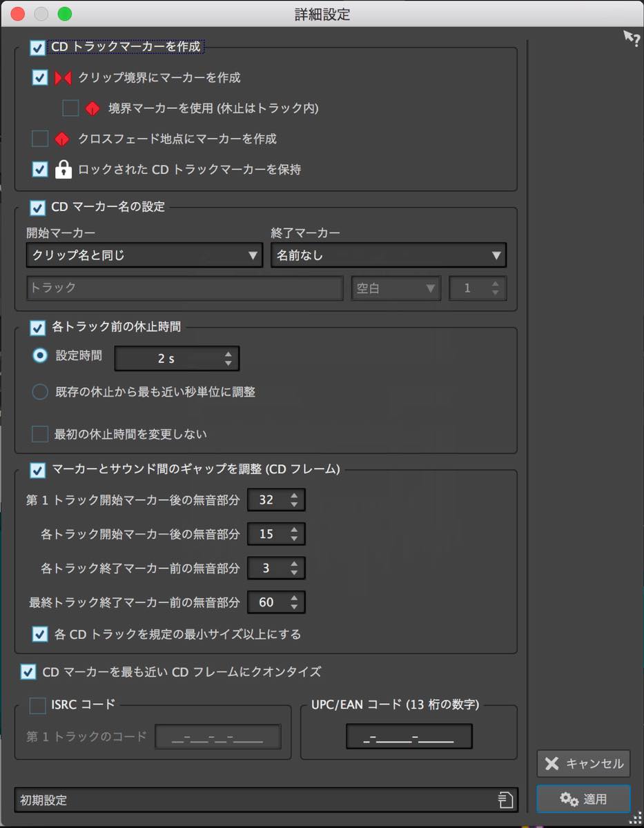Click red splice marker icon beside 境界マーカーを使用

tap(92, 108)
